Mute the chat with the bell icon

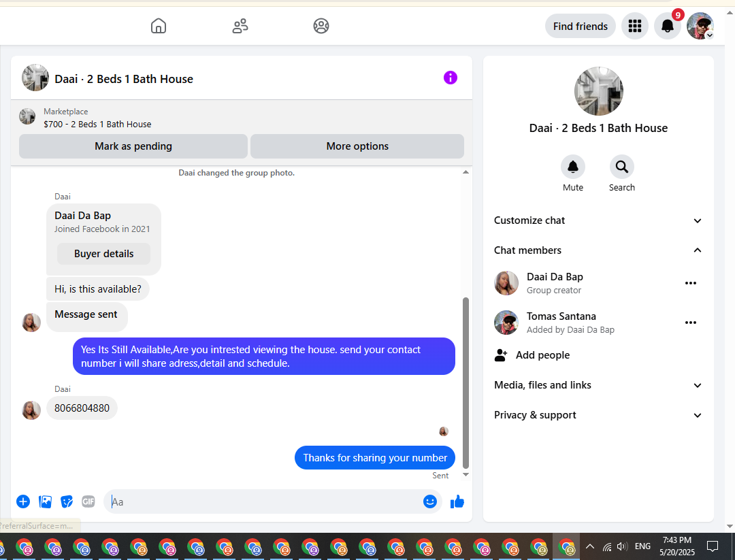tap(573, 167)
